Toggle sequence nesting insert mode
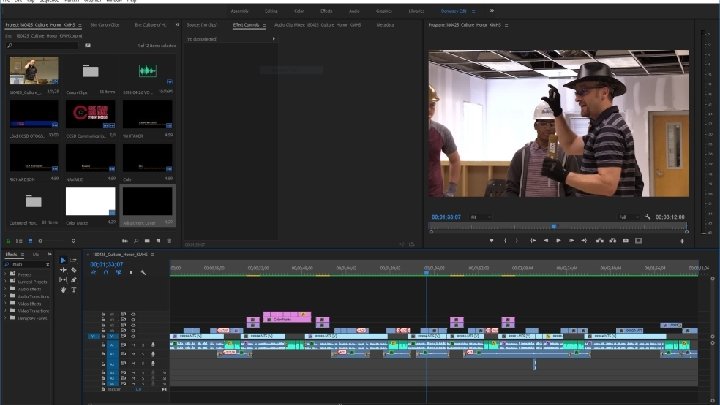 tap(94, 273)
